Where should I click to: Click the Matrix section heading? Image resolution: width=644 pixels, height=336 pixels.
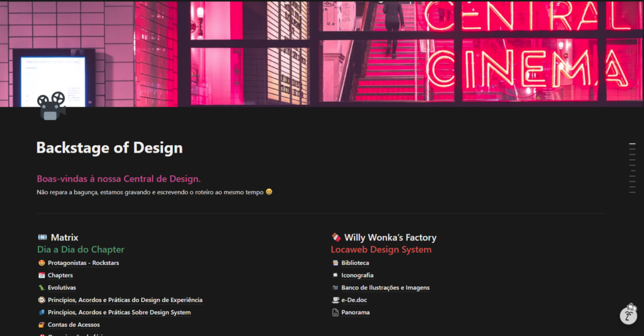(x=64, y=237)
